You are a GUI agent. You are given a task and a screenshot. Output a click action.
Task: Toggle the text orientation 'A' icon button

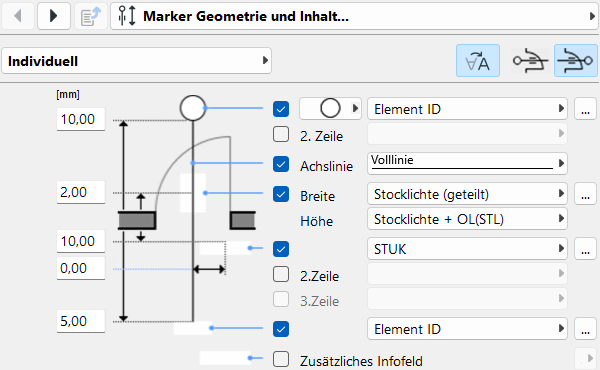coord(478,61)
